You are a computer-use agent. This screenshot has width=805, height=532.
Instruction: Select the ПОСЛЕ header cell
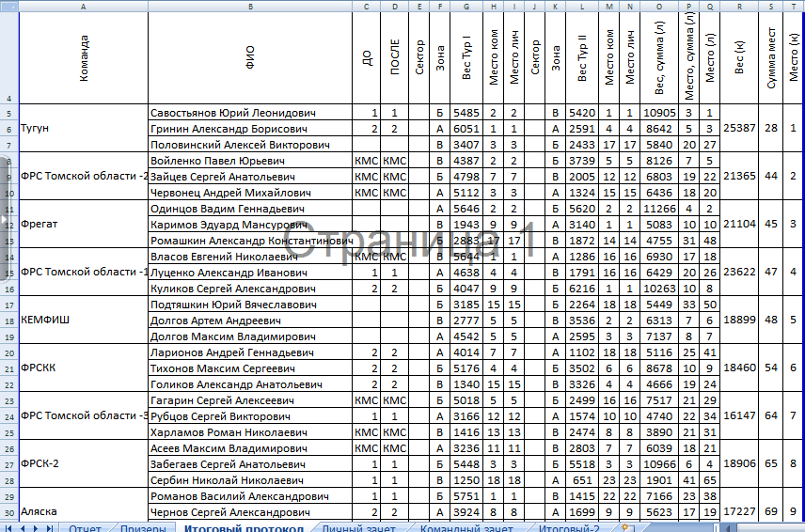[x=394, y=58]
